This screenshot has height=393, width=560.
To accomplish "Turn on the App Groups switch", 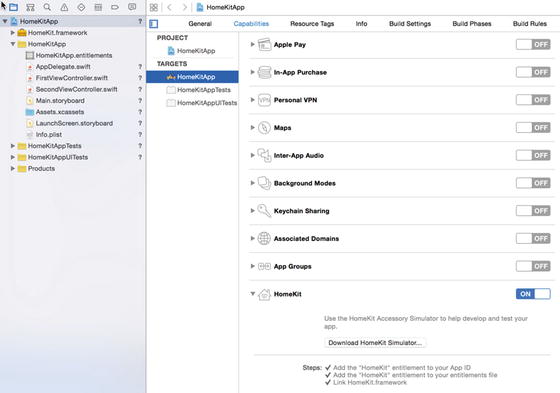I will [533, 267].
